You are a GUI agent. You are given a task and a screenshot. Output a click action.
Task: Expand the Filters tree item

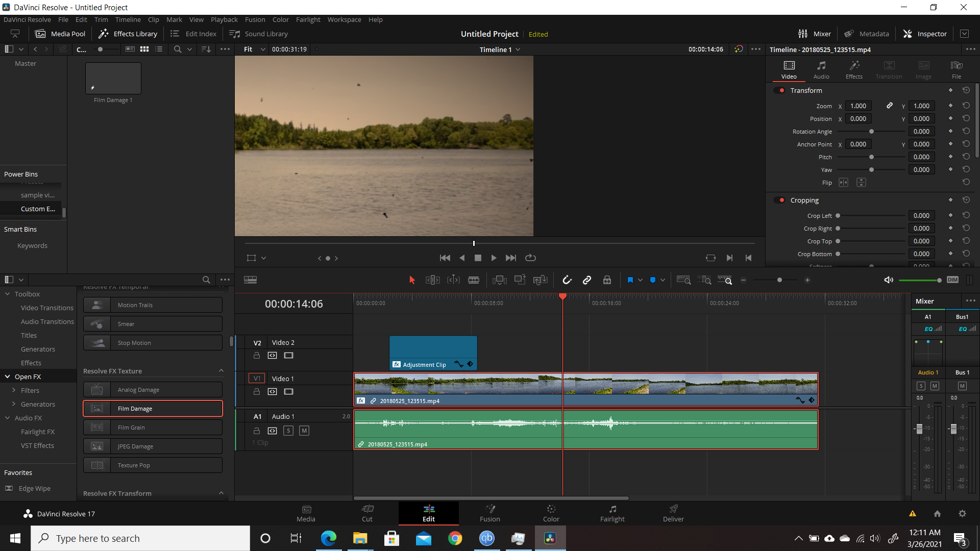[x=14, y=390]
